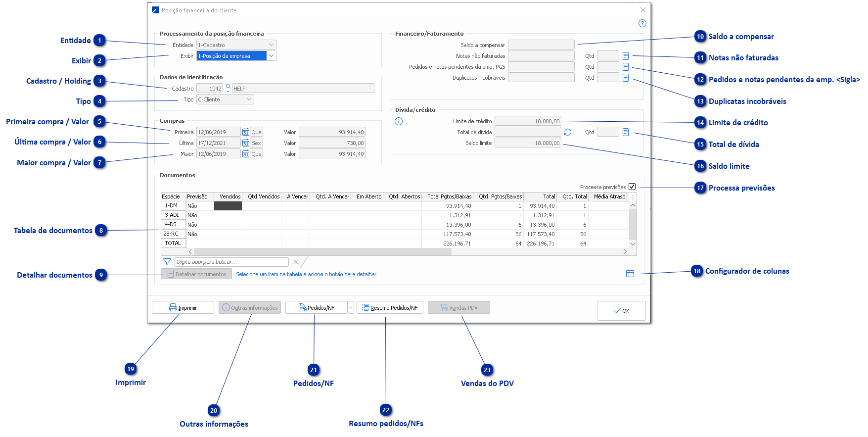Open Pedidos/NF button
Image resolution: width=868 pixels, height=437 pixels.
317,307
